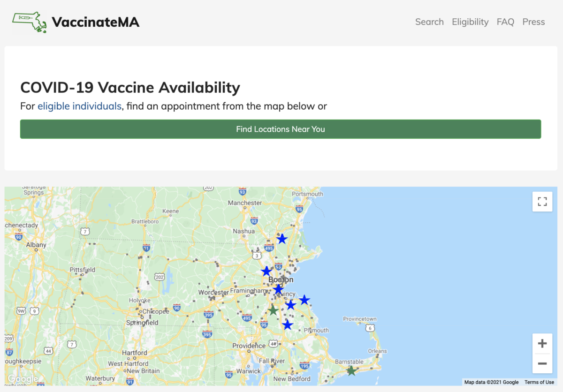Open the VaccinateMA home title link
This screenshot has height=392, width=563.
(x=95, y=22)
